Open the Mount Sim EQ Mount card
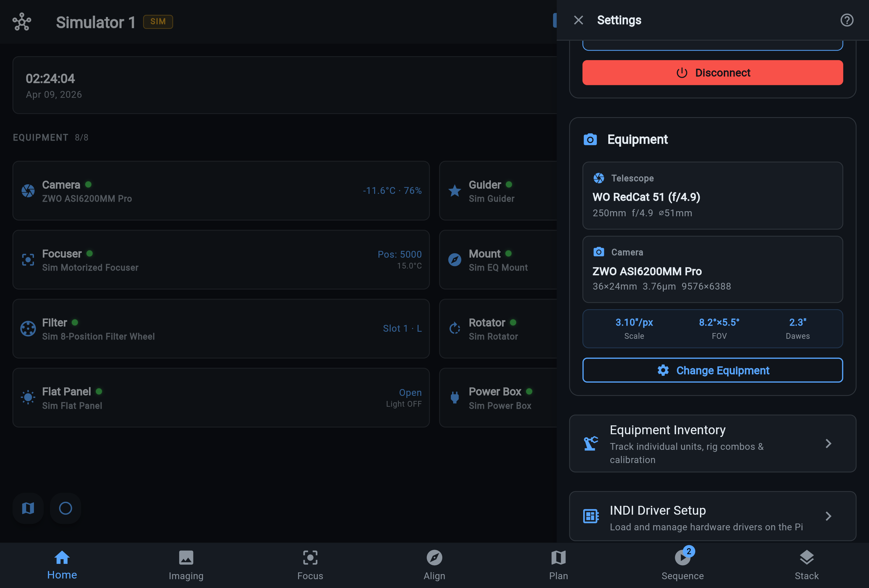This screenshot has width=869, height=588. tap(498, 260)
